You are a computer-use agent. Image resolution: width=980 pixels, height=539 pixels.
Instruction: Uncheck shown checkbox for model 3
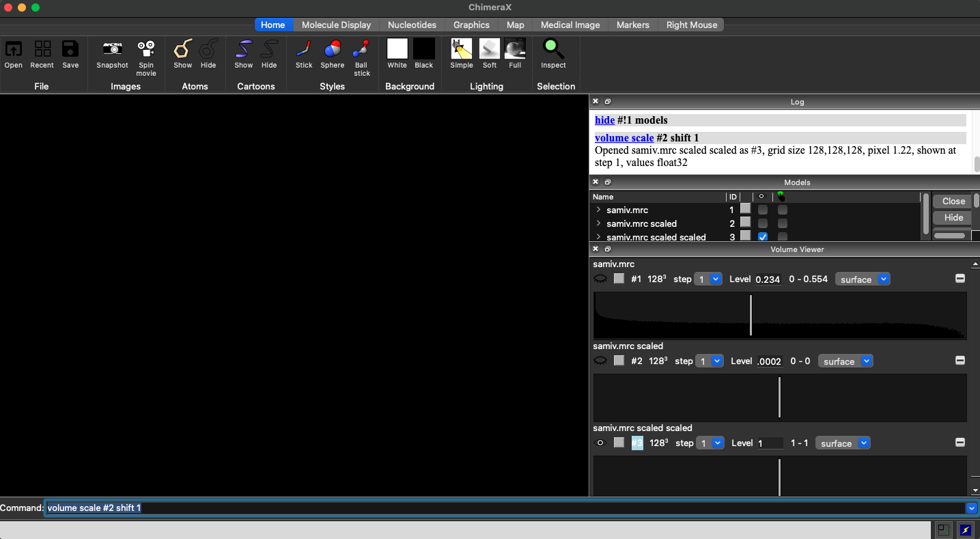pos(762,237)
